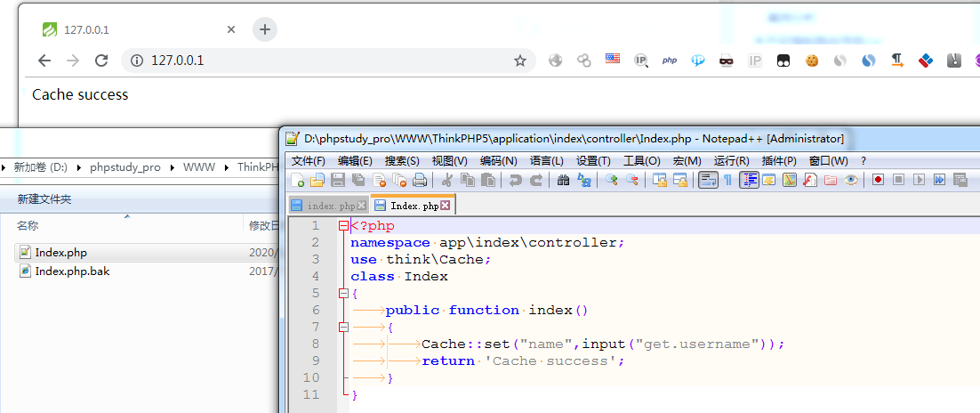The width and height of the screenshot is (980, 413).
Task: Click 新建文件夹 in Explorer toolbar
Action: click(44, 199)
